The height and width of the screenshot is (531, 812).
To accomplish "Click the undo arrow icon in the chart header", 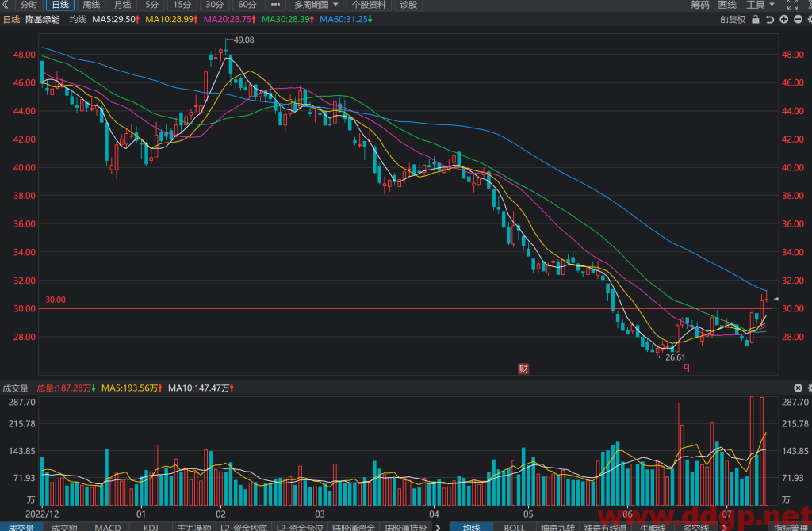I will (x=769, y=20).
